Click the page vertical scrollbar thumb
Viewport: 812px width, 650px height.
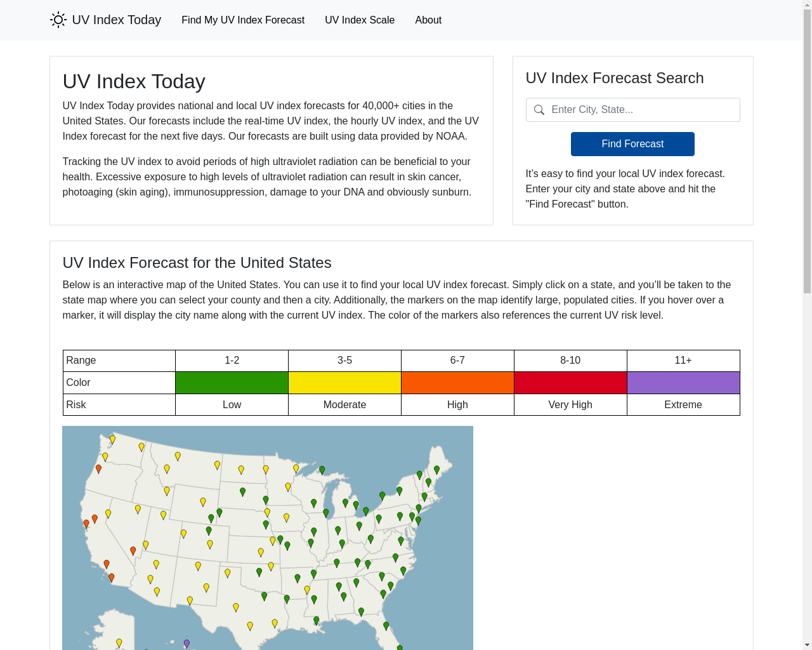(x=807, y=152)
